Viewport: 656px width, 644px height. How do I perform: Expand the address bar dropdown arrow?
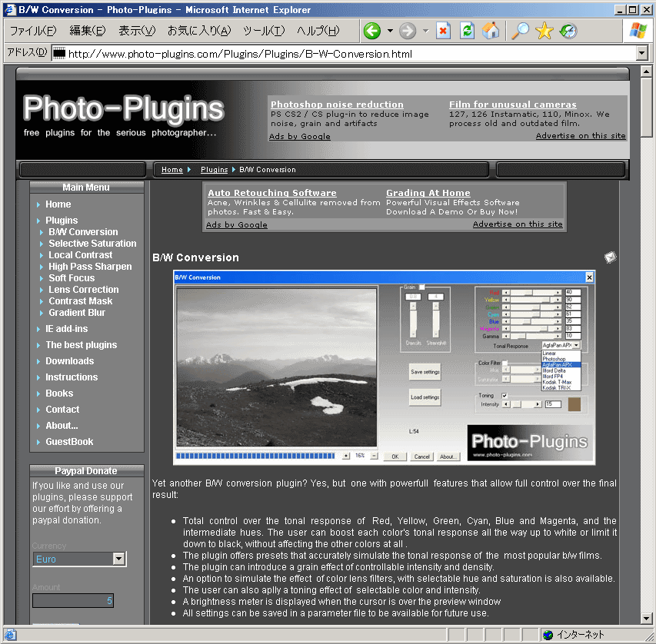(642, 53)
